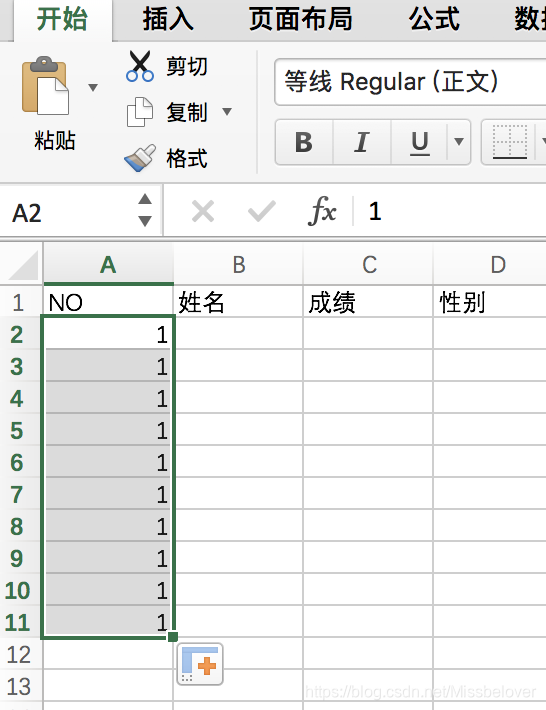The image size is (546, 710).
Task: Select row 13 header
Action: (x=19, y=686)
